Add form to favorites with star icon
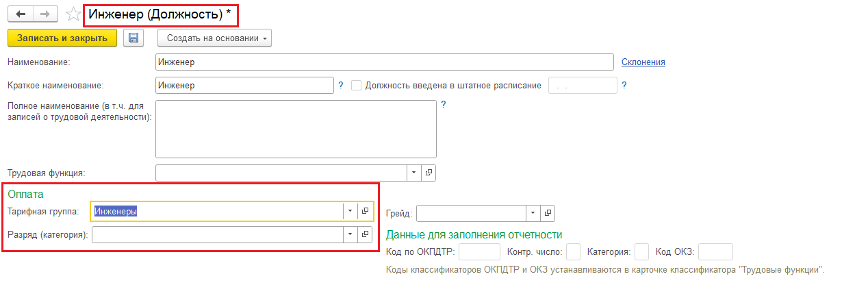Screen dimensions: 868x285 point(73,14)
